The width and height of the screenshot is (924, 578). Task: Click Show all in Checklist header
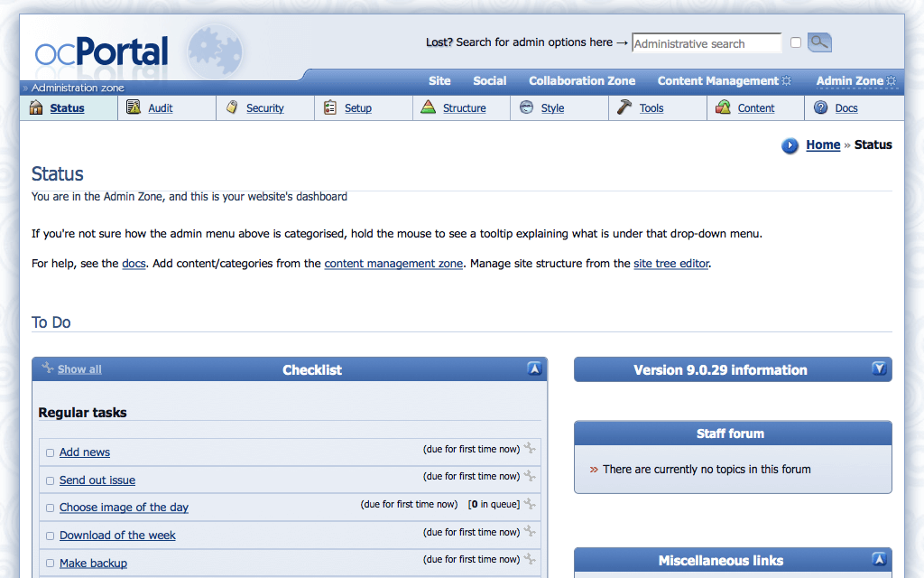pos(79,369)
